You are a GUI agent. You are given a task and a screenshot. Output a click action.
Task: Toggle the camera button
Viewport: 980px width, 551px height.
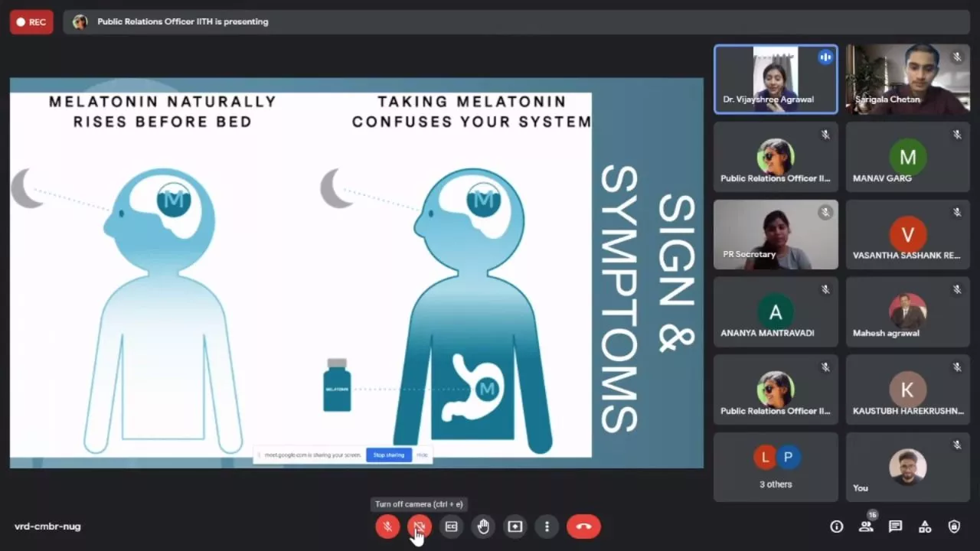[419, 527]
